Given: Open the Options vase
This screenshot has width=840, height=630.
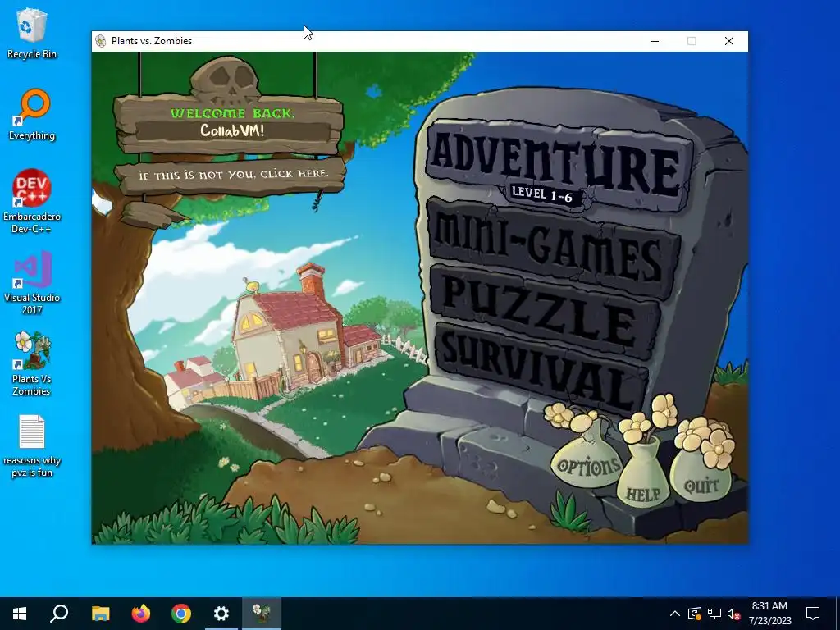Looking at the screenshot, I should [x=587, y=465].
